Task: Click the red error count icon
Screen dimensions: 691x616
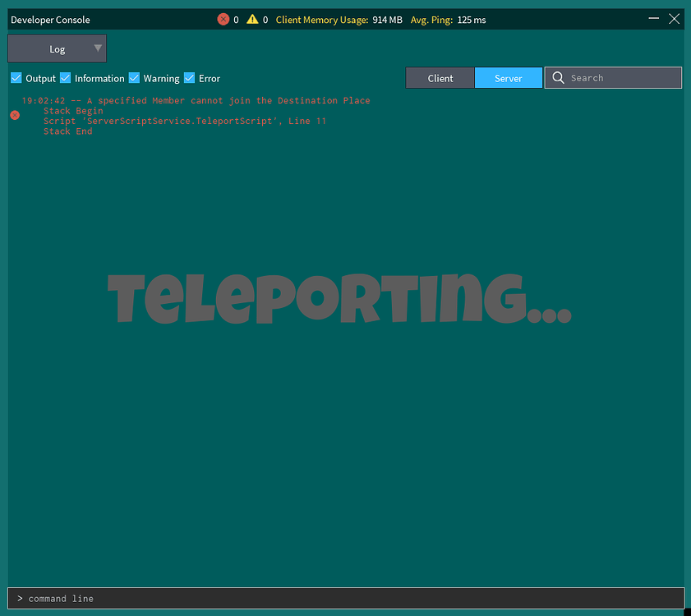Action: (x=223, y=20)
